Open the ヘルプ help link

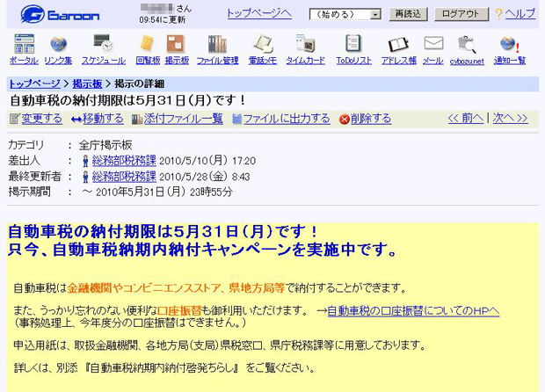(520, 13)
